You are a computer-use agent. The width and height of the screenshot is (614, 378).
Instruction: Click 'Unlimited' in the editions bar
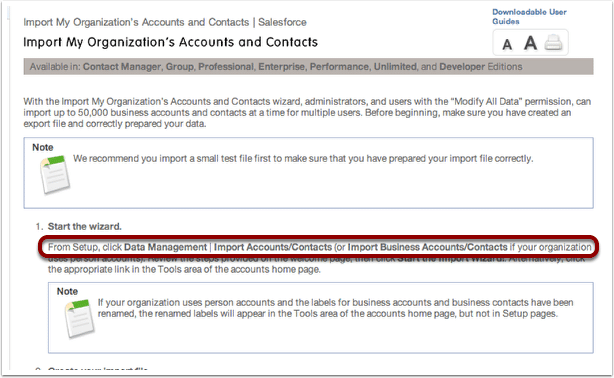pyautogui.click(x=395, y=67)
